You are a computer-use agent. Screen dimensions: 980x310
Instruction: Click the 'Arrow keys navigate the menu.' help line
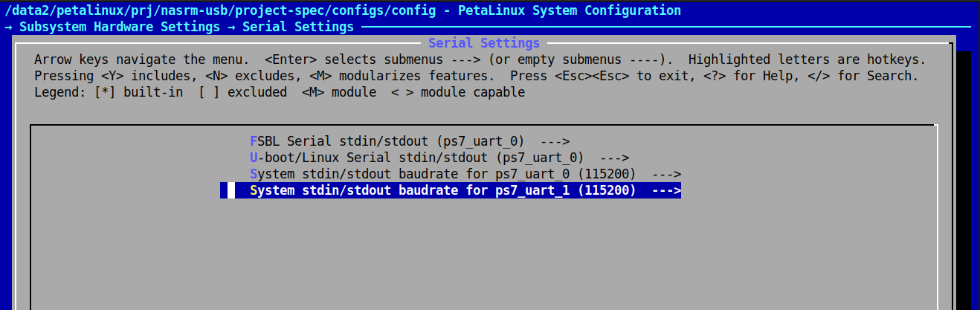[142, 59]
